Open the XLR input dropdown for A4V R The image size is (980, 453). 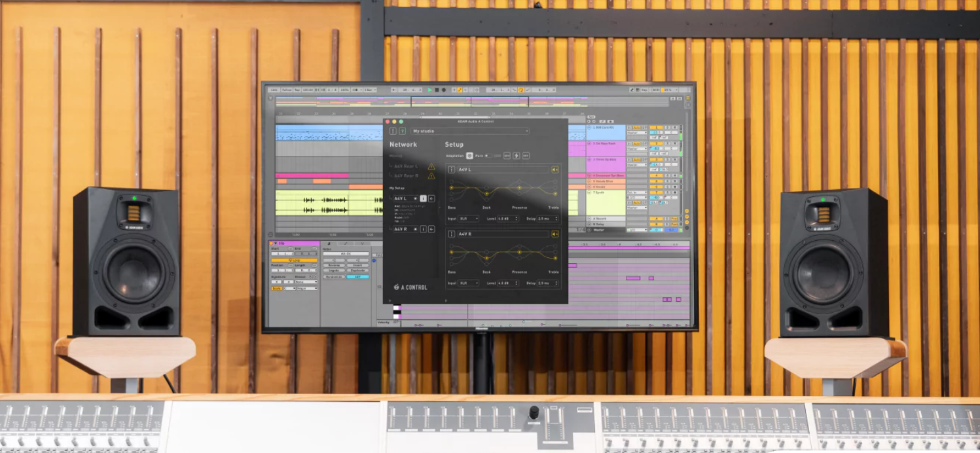click(468, 283)
